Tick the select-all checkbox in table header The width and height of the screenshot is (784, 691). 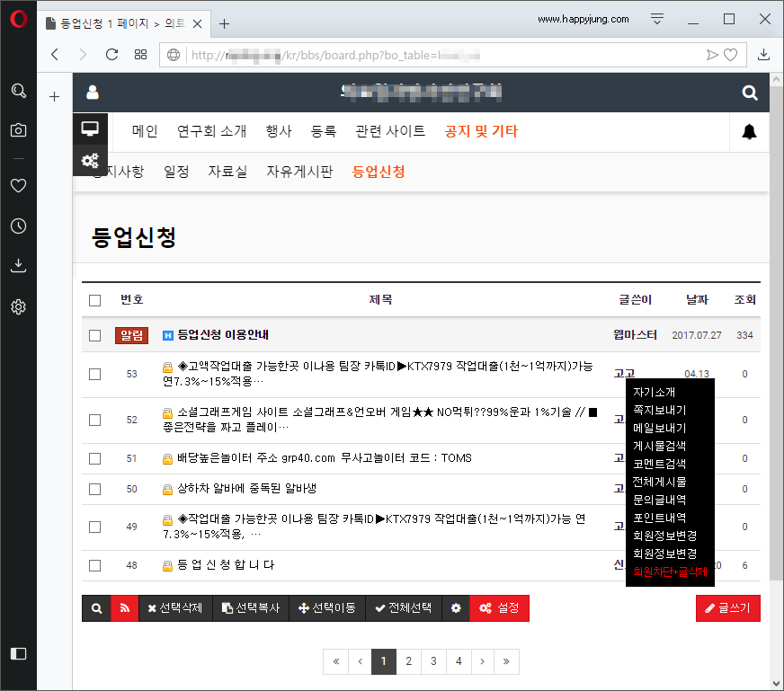tap(94, 299)
